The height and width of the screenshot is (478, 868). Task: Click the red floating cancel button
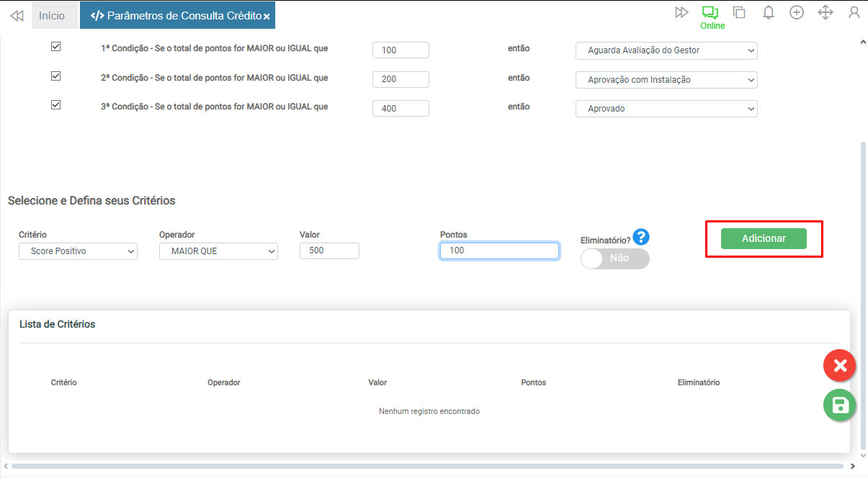[x=839, y=366]
